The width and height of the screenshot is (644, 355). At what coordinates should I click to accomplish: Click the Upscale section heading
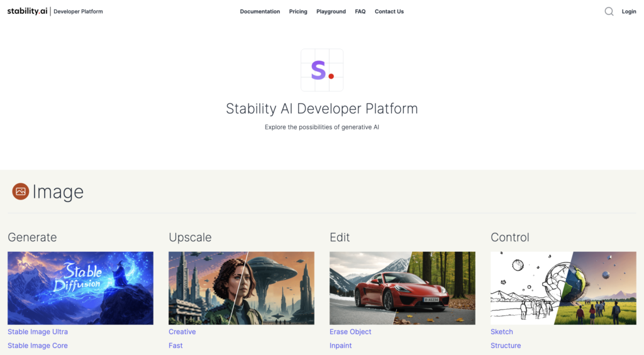(x=190, y=237)
